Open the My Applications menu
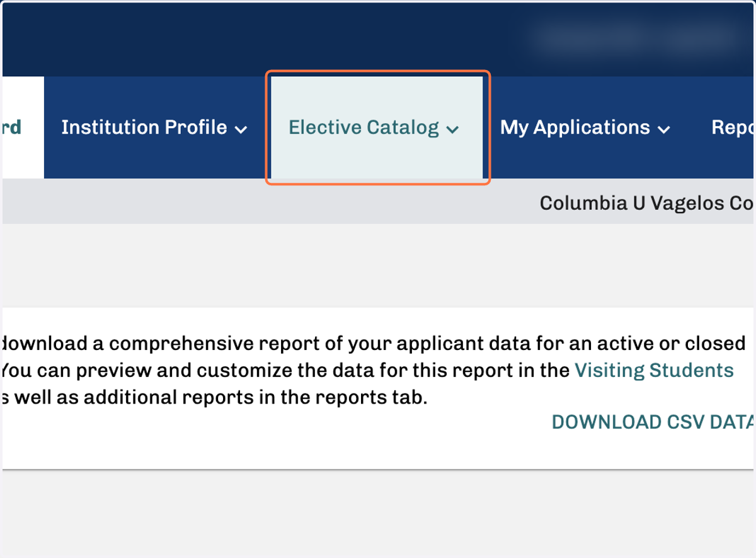This screenshot has height=558, width=756. pyautogui.click(x=585, y=128)
